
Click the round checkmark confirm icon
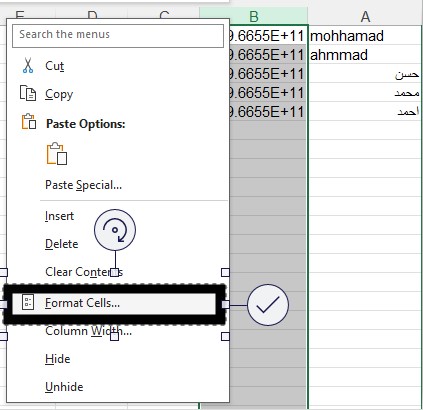(268, 305)
